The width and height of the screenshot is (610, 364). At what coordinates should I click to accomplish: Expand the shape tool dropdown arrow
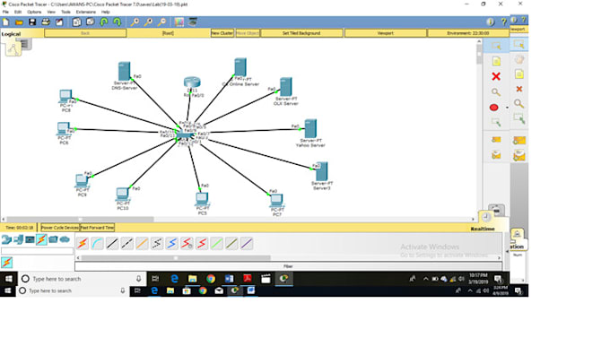(507, 108)
